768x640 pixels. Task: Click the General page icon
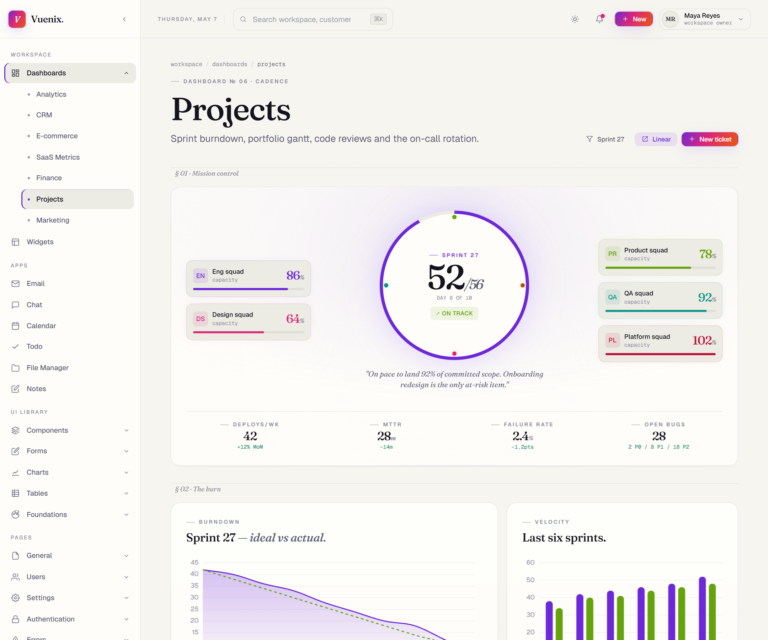15,556
